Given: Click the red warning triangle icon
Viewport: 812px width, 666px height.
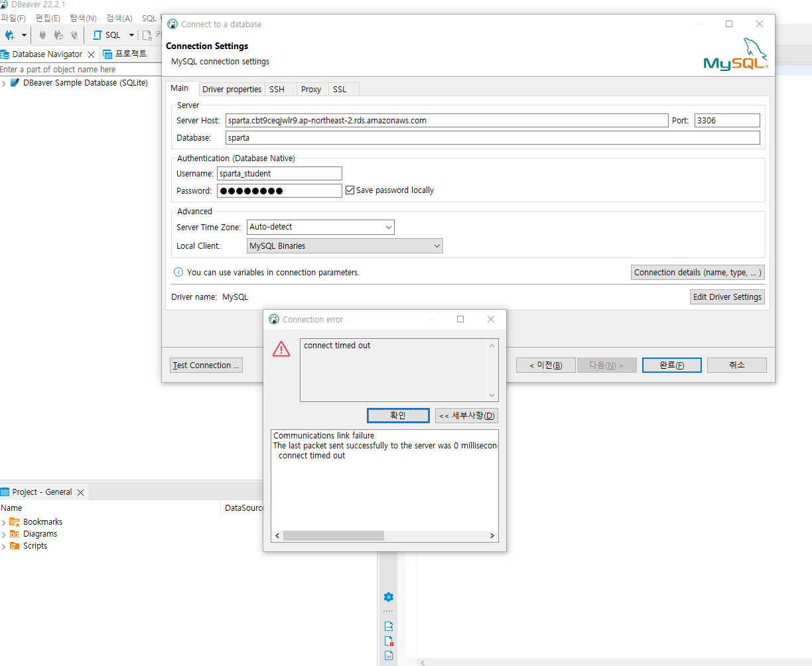Looking at the screenshot, I should [x=281, y=349].
